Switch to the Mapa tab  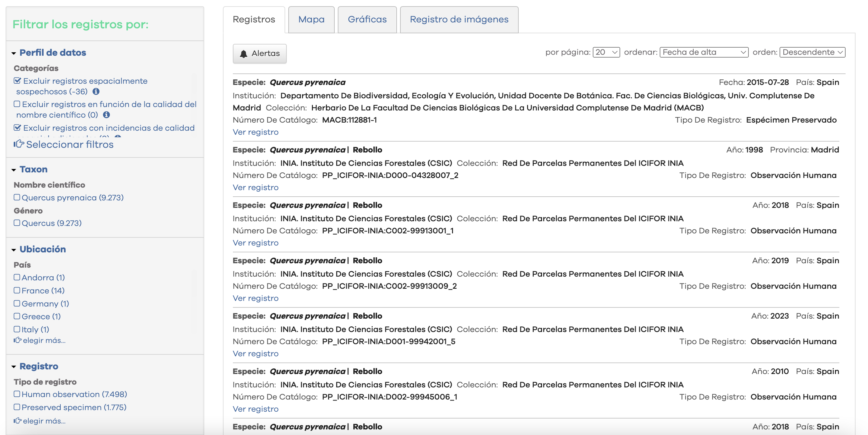[x=311, y=20]
